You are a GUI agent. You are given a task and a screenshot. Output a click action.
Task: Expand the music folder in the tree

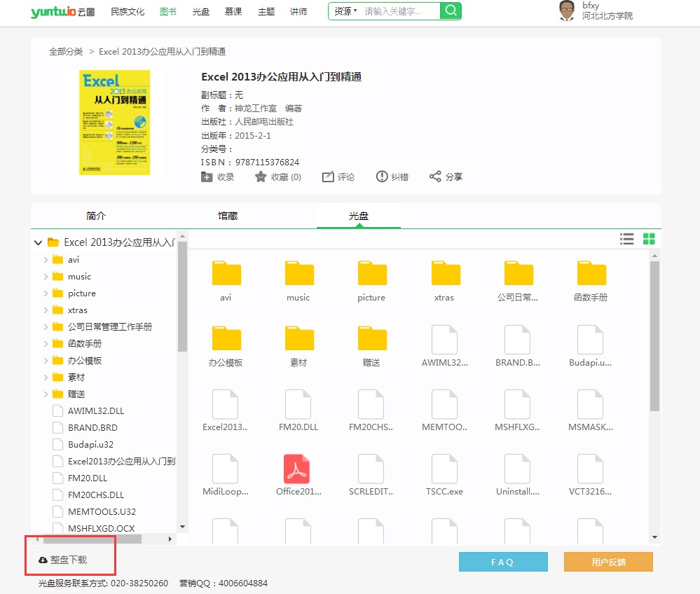point(46,276)
